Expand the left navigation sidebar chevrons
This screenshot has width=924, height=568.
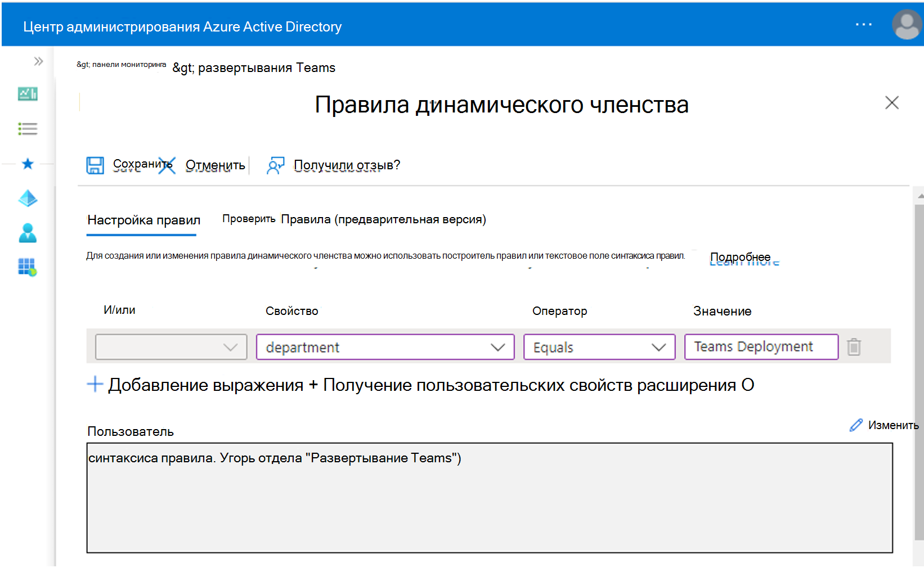[38, 61]
